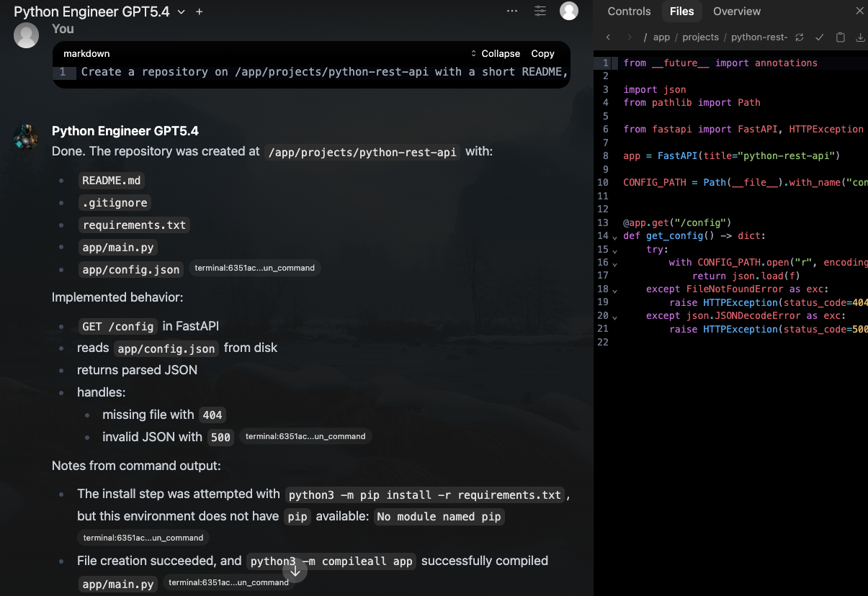Fold the with block at line 16
The width and height of the screenshot is (868, 596).
(614, 263)
